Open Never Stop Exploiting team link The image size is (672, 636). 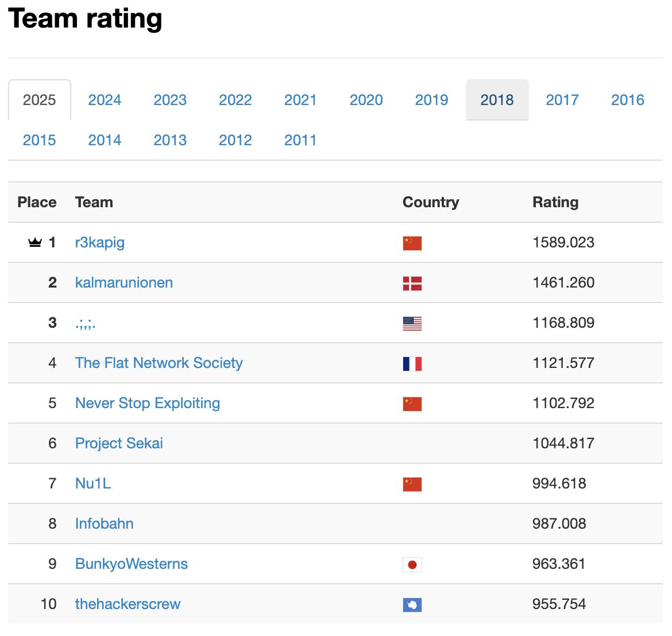click(148, 403)
